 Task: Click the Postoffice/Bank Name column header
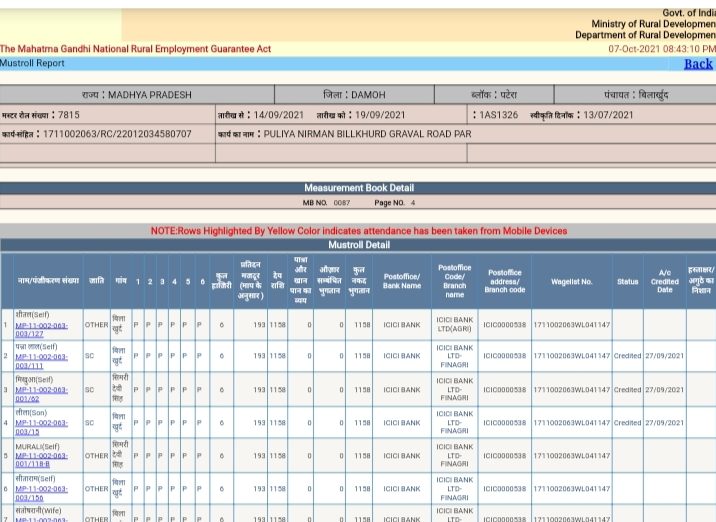[x=402, y=281]
